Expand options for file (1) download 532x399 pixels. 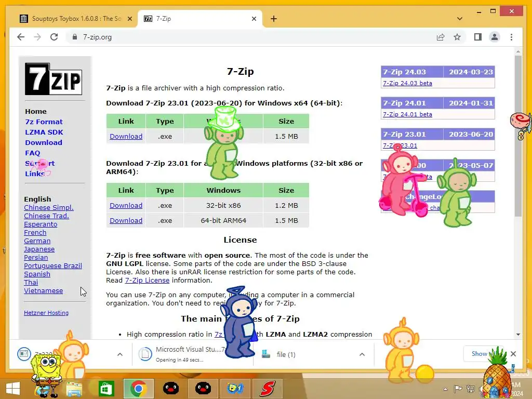(362, 354)
